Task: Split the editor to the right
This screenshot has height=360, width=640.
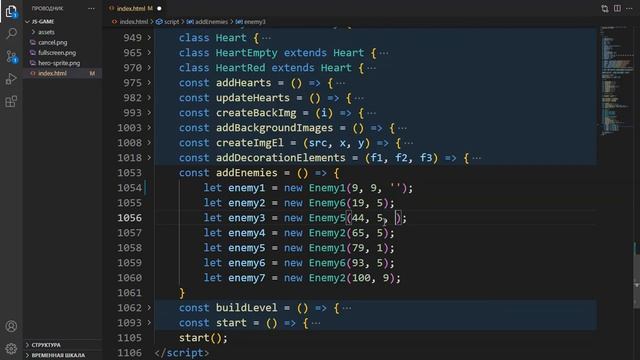Action: 617,8
